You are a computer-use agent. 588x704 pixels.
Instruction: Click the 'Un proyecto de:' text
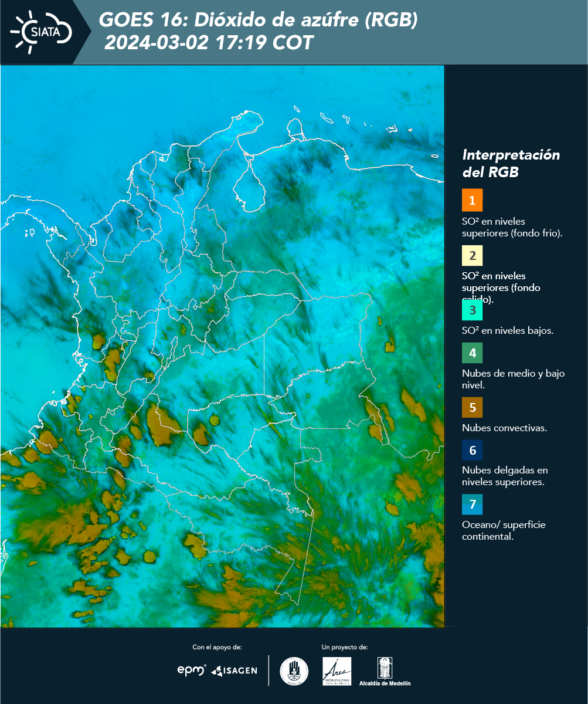pyautogui.click(x=345, y=647)
